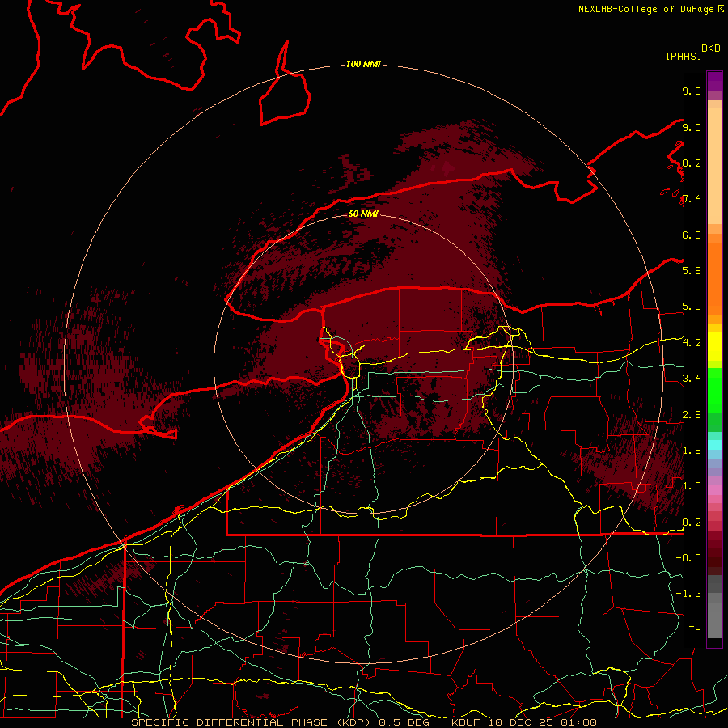This screenshot has width=728, height=728.
Task: Click the 7.4 value on the color scale
Action: coord(692,199)
